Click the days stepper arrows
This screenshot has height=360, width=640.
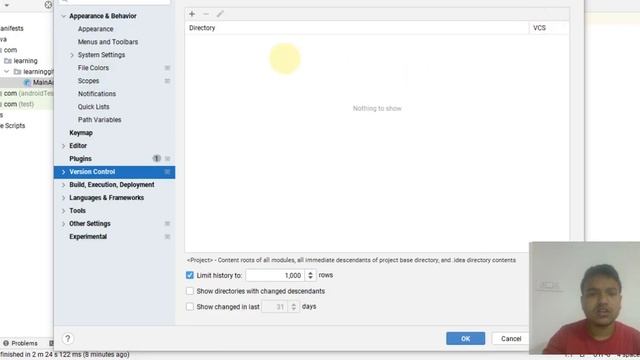[293, 307]
